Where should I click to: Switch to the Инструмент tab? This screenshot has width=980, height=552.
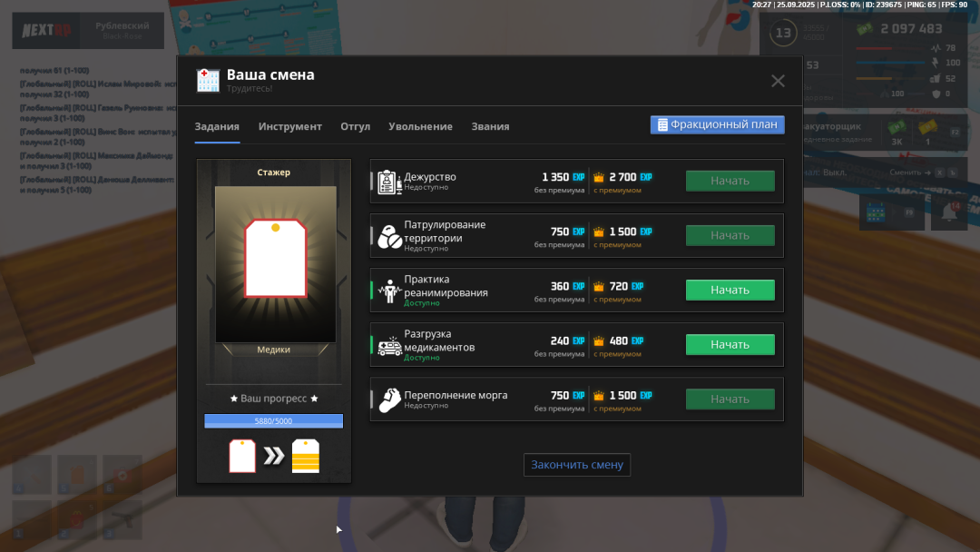coord(289,127)
